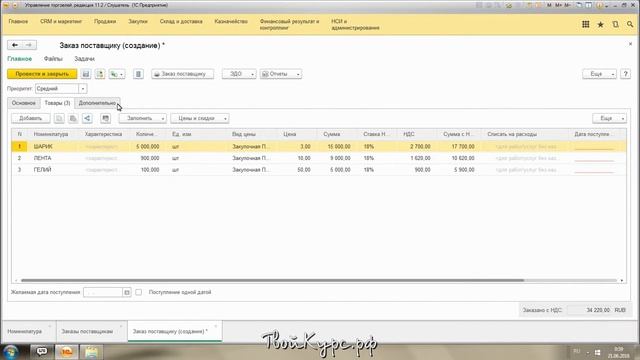The image size is (640, 360).
Task: Select the ЛЕНТА row cell
Action: click(52, 158)
